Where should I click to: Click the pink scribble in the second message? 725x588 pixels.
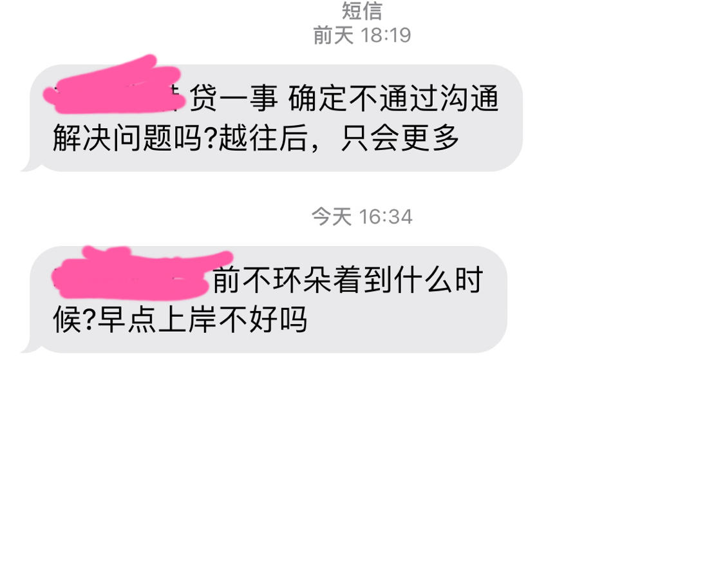141,272
